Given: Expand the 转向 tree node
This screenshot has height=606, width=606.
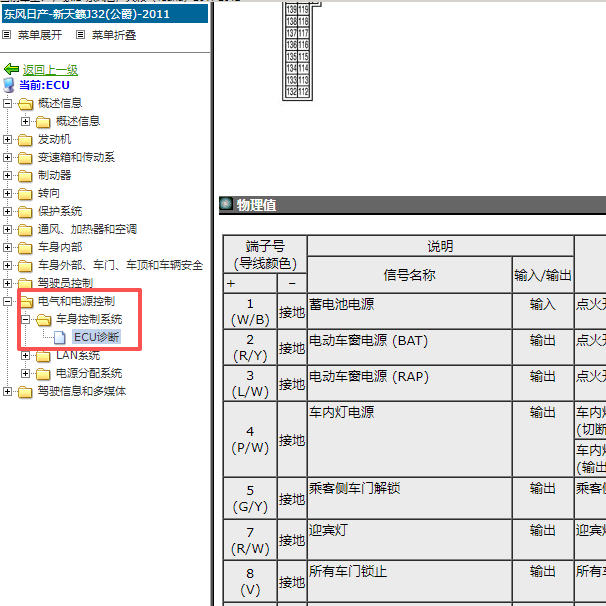Looking at the screenshot, I should [x=7, y=193].
